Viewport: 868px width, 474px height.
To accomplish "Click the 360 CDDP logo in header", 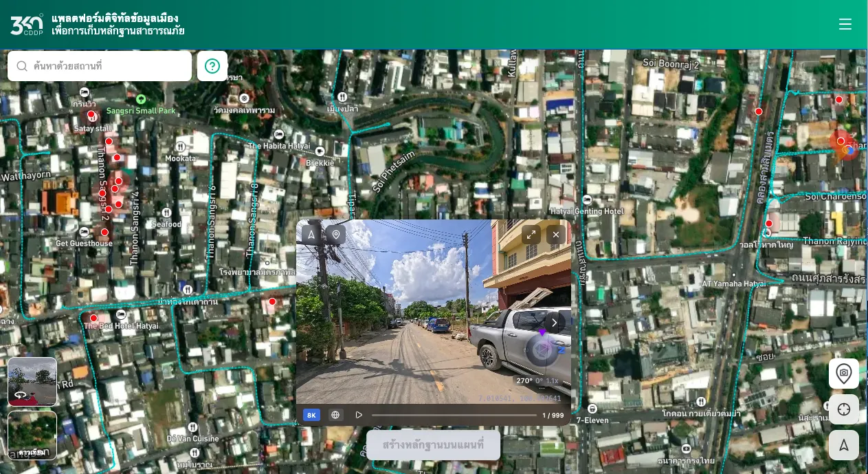I will pyautogui.click(x=26, y=25).
